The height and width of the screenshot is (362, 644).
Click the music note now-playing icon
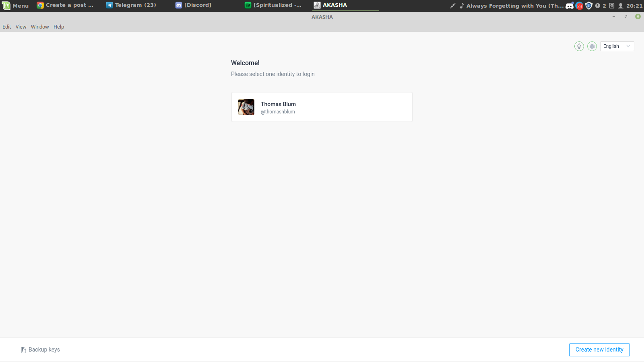(x=462, y=6)
